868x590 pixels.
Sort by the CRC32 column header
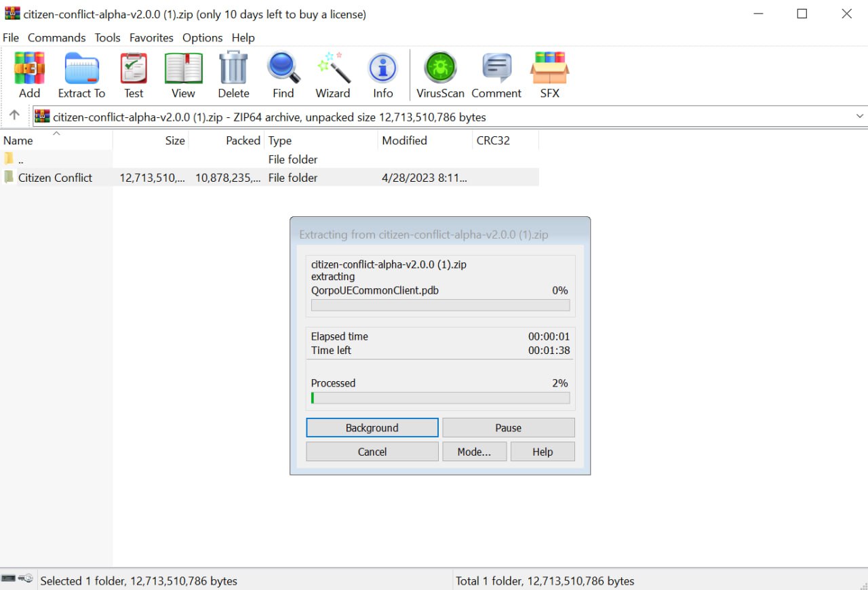tap(505, 140)
